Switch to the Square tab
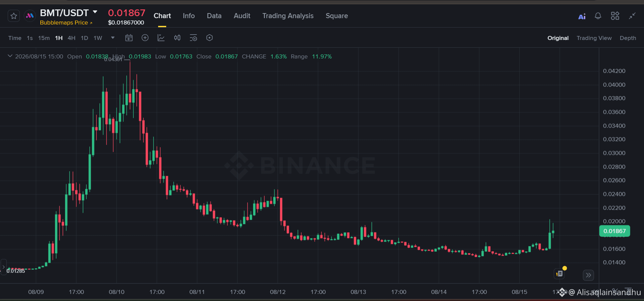 (337, 16)
